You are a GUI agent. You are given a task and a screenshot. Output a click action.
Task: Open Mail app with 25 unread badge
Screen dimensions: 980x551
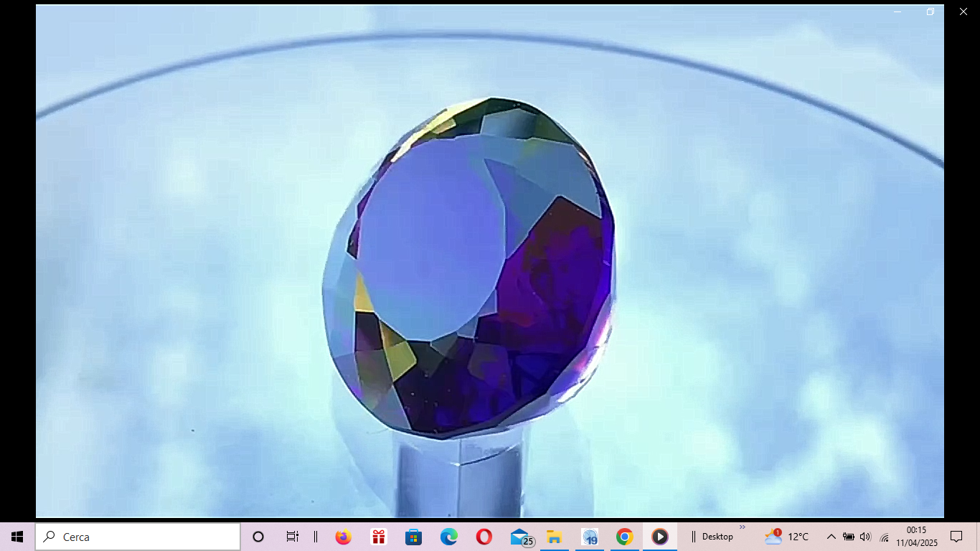click(520, 537)
